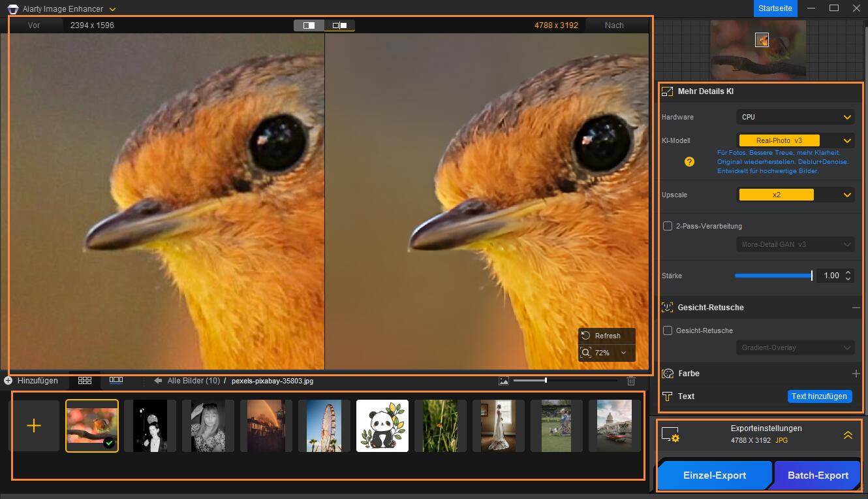Enable the Gesicht-Retusche checkbox
Viewport: 868px width, 499px height.
tap(668, 330)
